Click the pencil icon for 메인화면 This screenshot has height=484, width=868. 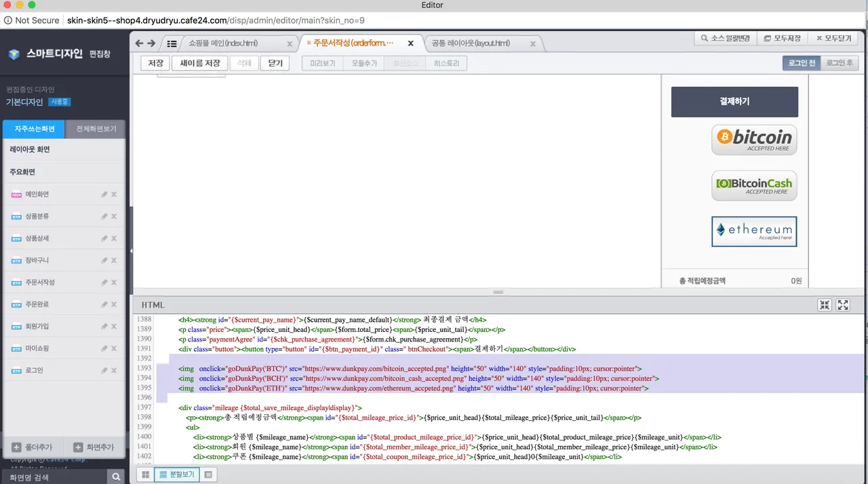[104, 194]
